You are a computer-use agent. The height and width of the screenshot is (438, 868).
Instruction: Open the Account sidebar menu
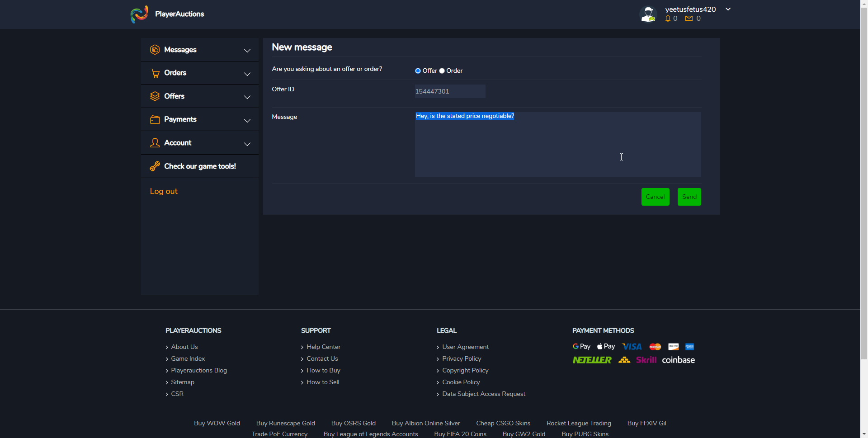178,143
